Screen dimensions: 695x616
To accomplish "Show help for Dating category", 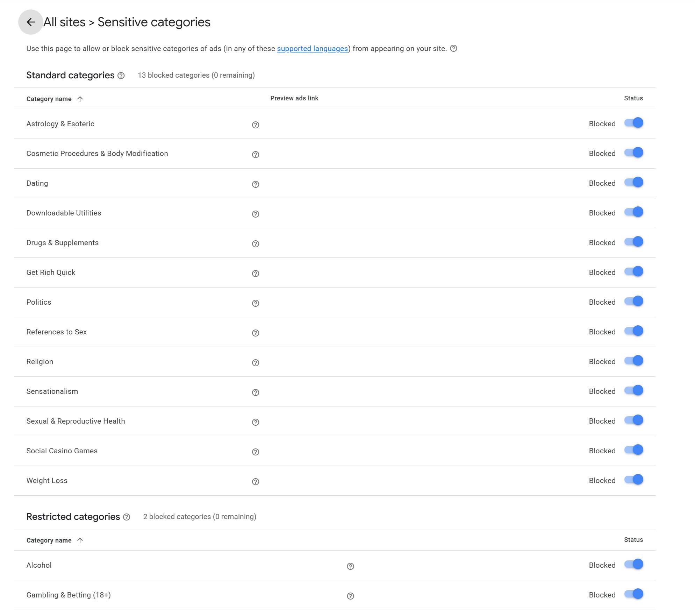I will pos(256,184).
